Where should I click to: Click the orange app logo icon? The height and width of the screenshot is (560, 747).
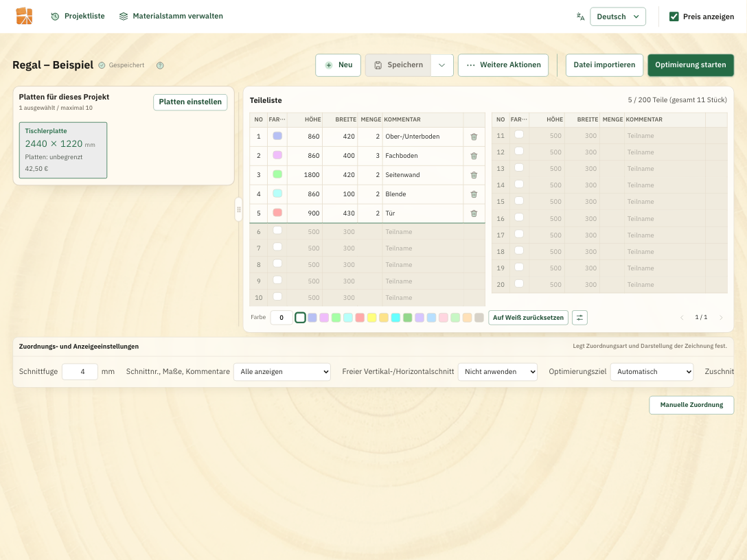click(24, 16)
